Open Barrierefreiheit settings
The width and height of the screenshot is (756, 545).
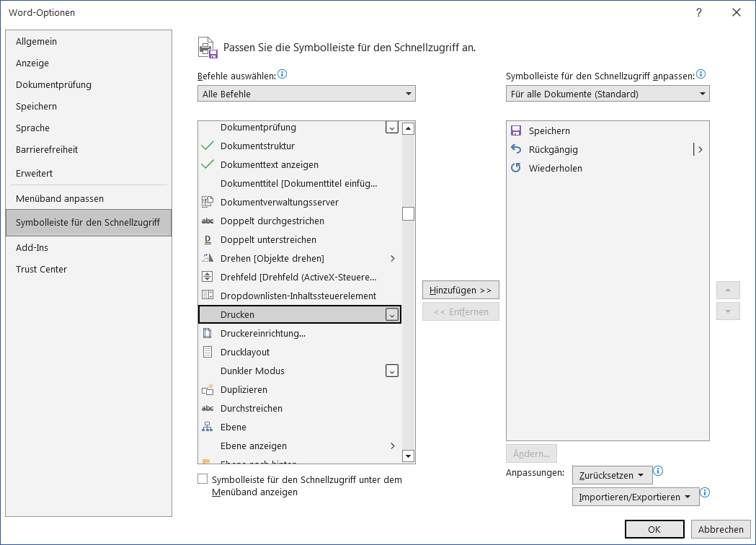[x=89, y=150]
